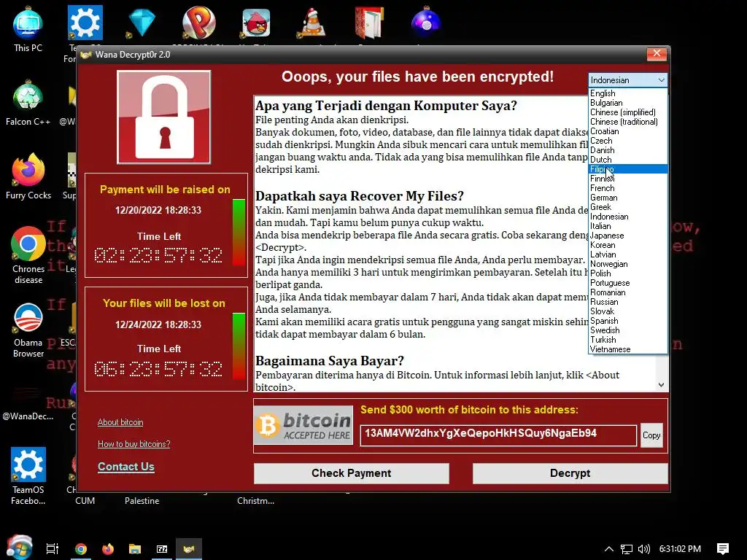Screen dimensions: 747x560
Task: Open the 7z taskbar app
Action: (162, 548)
